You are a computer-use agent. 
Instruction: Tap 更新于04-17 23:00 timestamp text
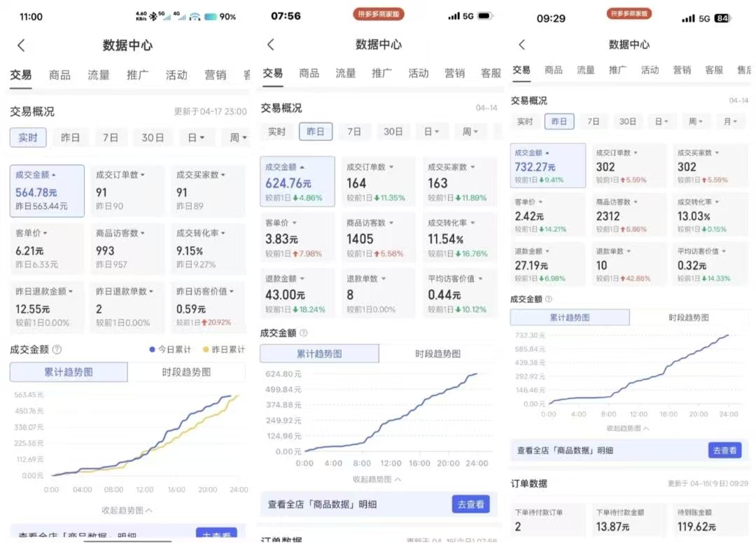point(210,112)
